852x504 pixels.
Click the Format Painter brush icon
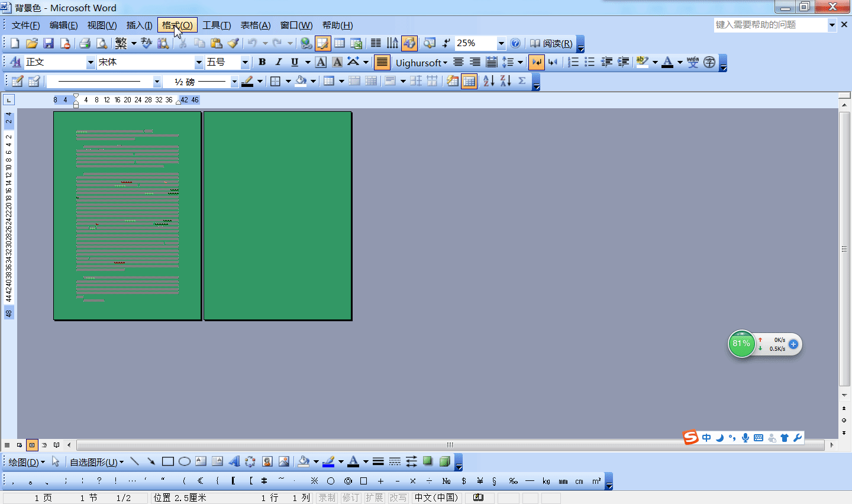click(x=233, y=43)
